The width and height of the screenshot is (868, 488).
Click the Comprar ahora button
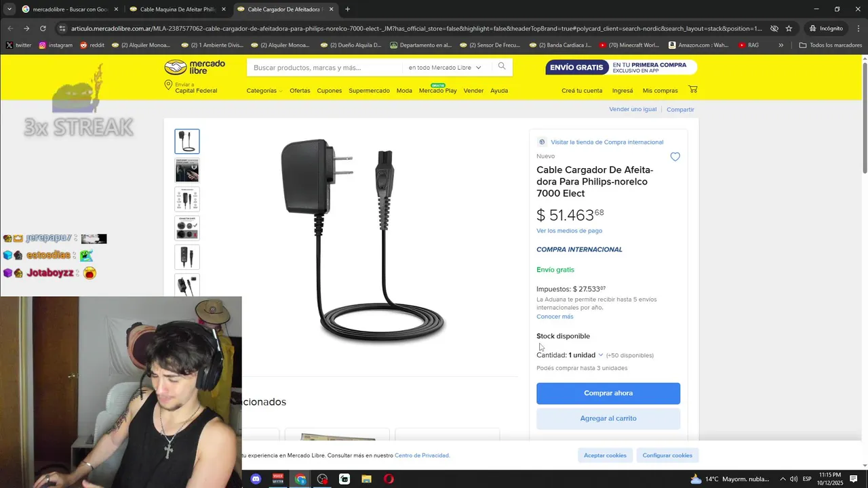[608, 393]
